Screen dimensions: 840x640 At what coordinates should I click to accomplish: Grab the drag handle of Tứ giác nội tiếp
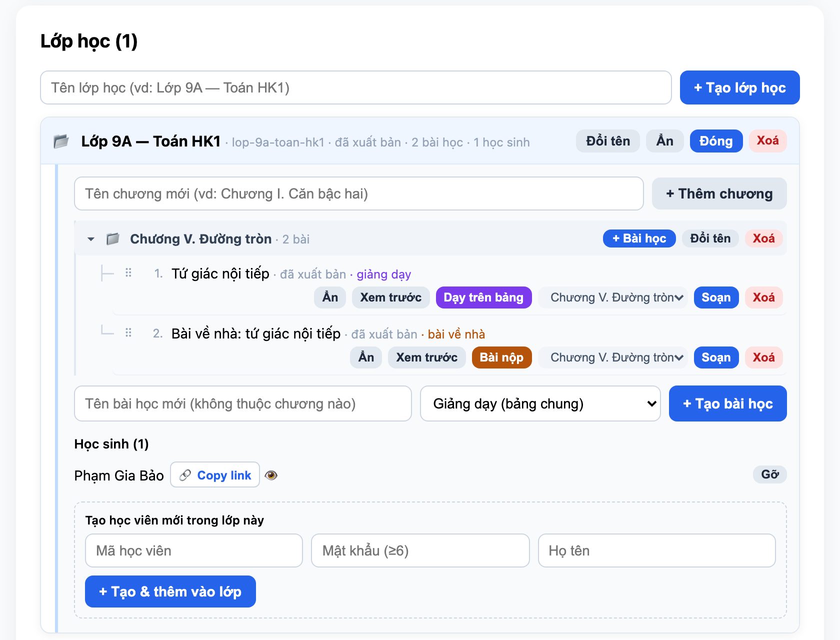(128, 273)
